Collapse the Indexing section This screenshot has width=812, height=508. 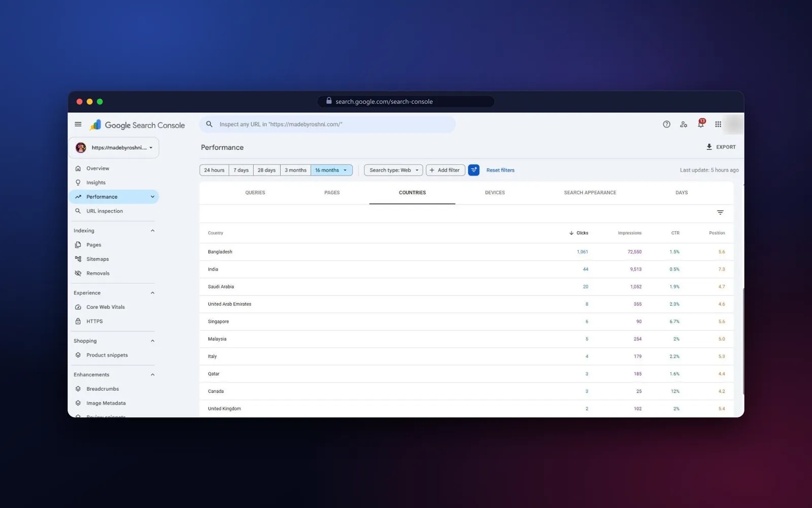pos(152,231)
